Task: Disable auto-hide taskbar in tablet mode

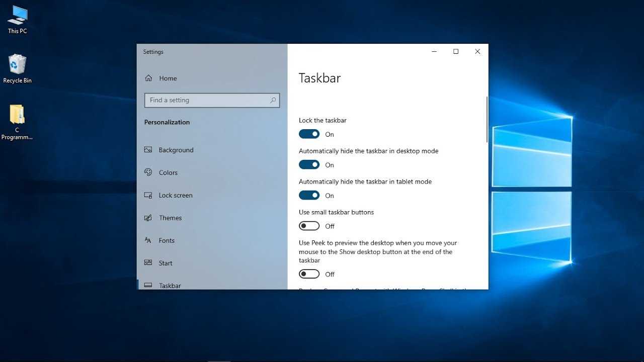Action: point(309,196)
